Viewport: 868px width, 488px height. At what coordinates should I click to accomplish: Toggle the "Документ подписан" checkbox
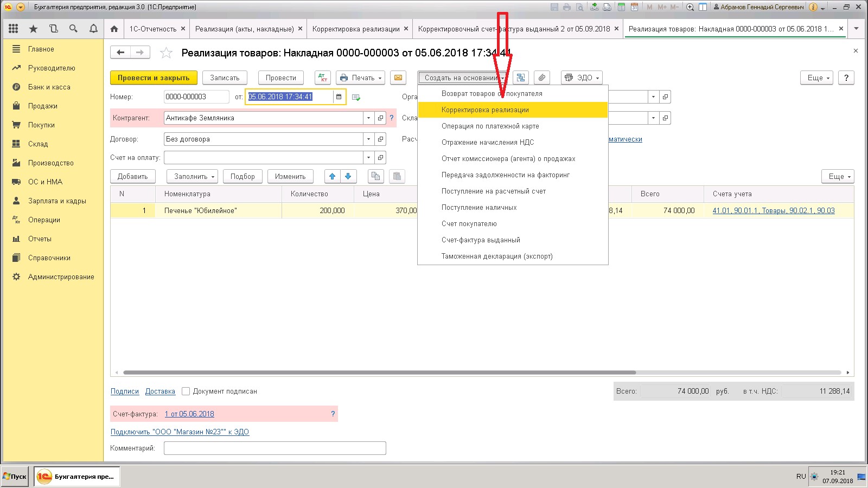coord(186,391)
